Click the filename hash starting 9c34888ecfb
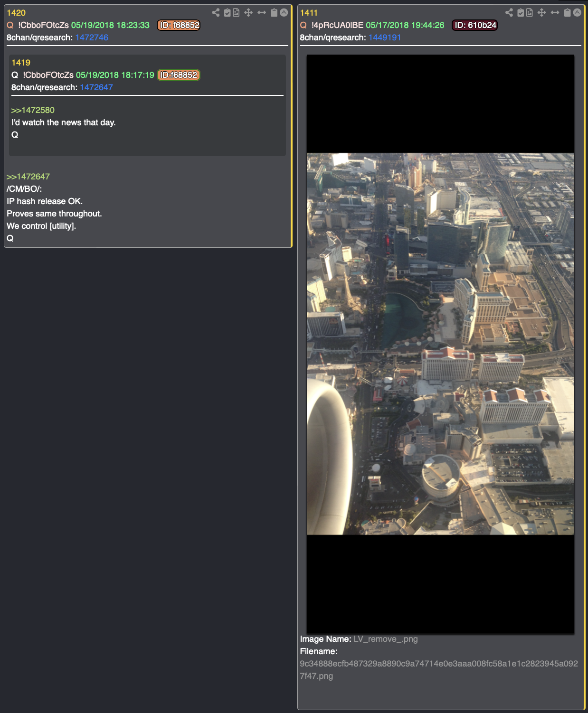 coord(439,670)
